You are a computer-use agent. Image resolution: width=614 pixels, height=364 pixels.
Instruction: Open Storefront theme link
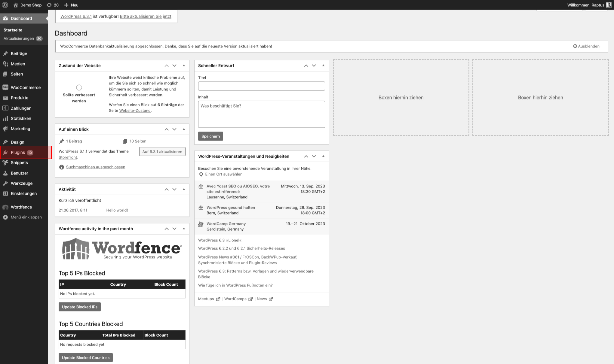(x=68, y=157)
